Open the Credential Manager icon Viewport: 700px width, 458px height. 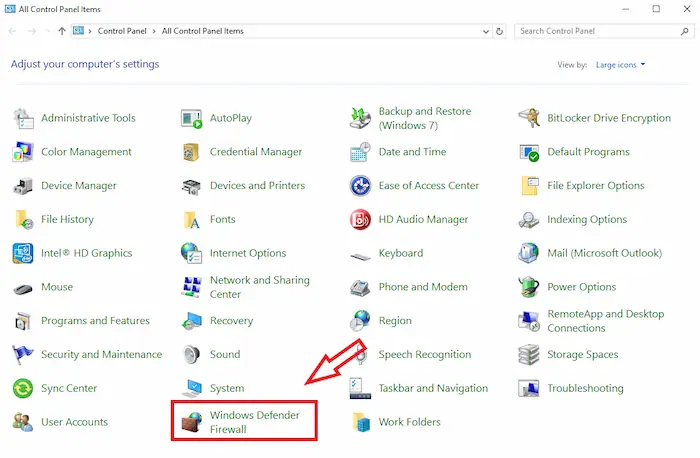tap(192, 152)
